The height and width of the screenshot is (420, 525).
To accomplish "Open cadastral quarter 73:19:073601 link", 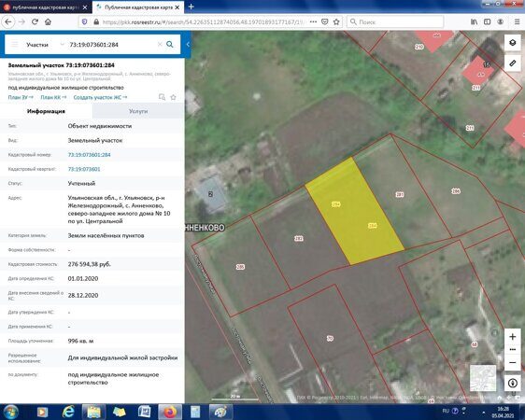I will coord(84,169).
